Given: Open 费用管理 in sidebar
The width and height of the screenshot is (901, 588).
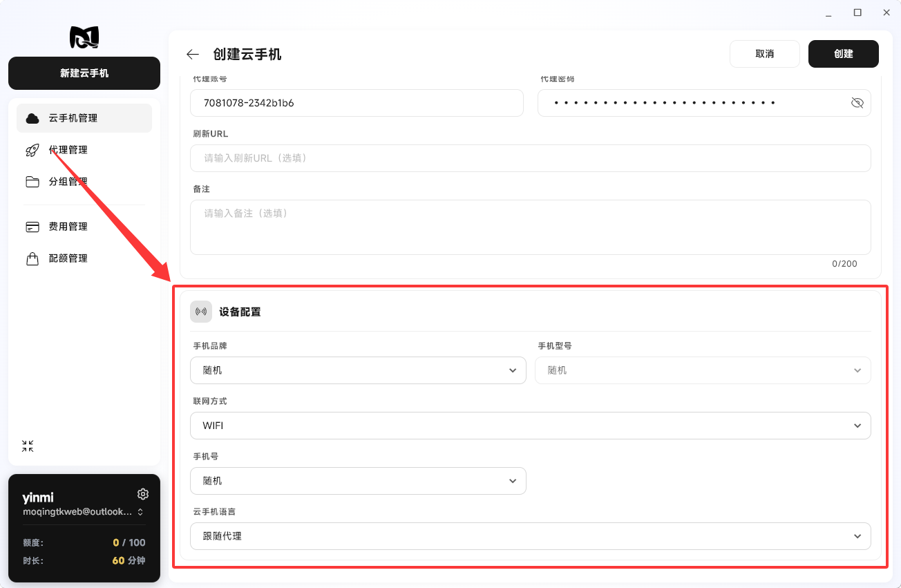Looking at the screenshot, I should pos(84,227).
